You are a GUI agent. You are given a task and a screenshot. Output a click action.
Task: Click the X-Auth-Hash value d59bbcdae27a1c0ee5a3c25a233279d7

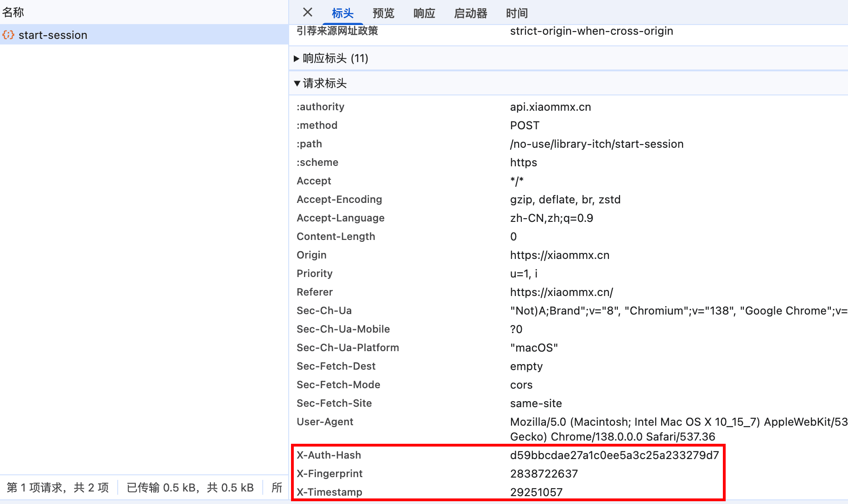[614, 455]
